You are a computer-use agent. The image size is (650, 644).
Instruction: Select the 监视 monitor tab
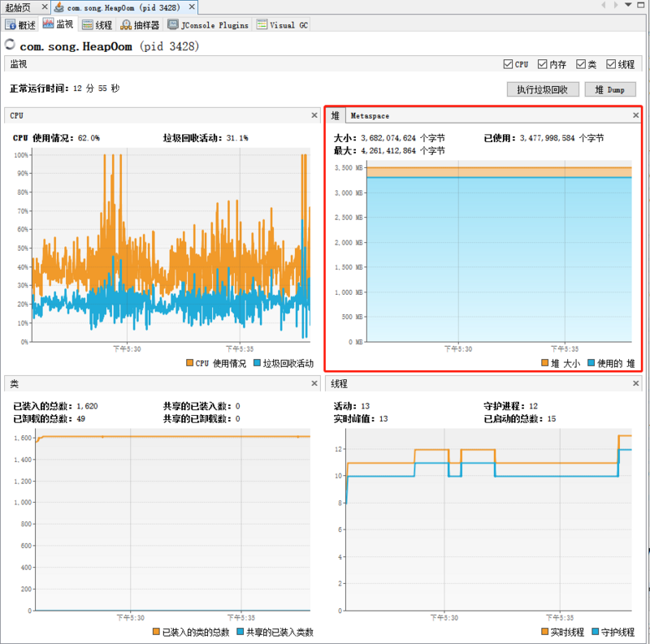coord(58,24)
